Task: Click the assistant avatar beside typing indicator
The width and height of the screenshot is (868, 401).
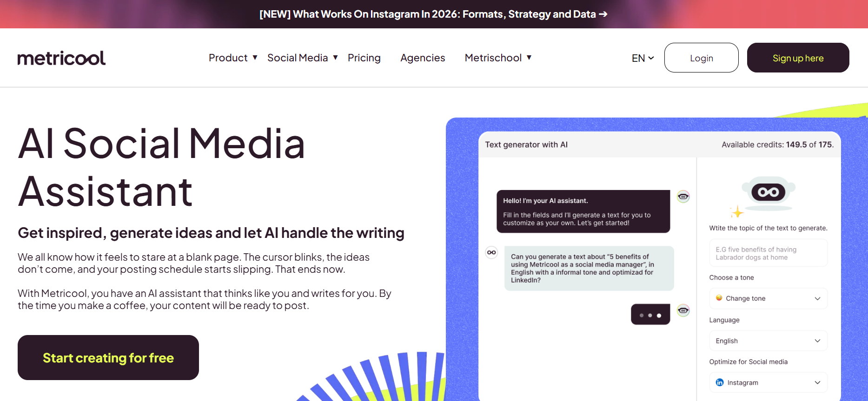Action: click(683, 310)
